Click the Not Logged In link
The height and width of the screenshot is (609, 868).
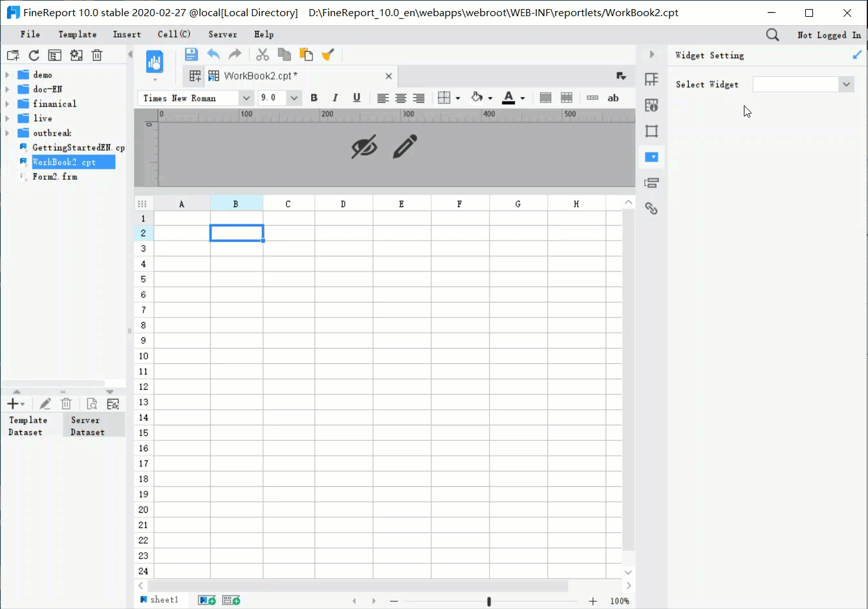829,35
